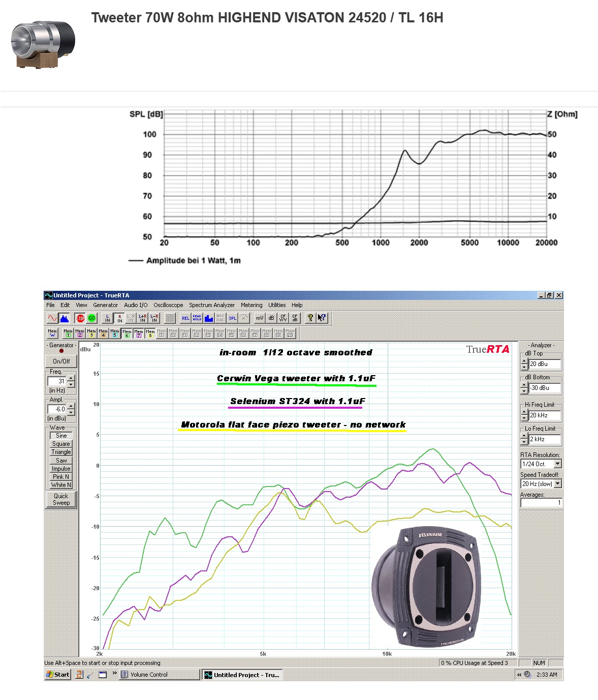Decrease generator amplitude with down arrow
The image size is (598, 700).
[71, 412]
